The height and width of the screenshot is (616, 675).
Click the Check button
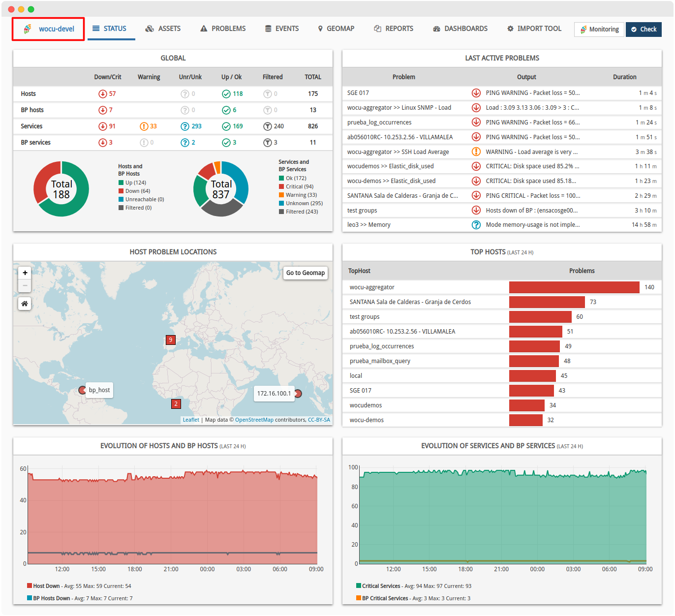[644, 29]
